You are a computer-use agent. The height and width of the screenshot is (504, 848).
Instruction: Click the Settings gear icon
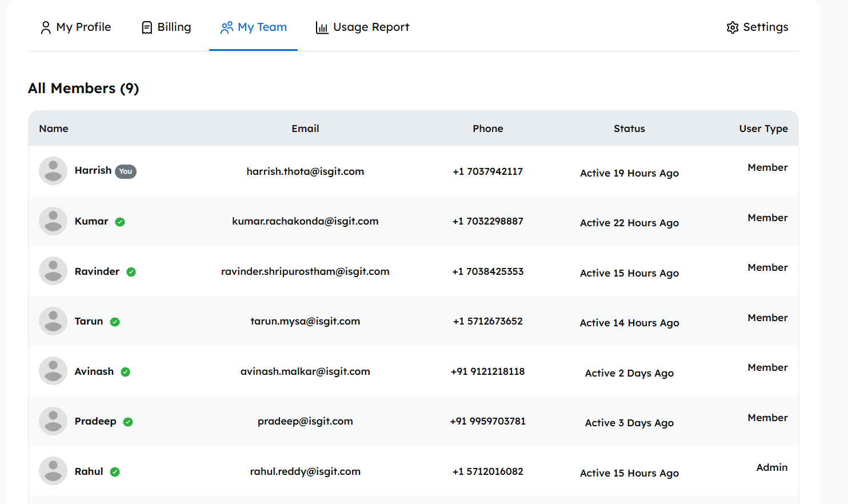click(x=733, y=27)
